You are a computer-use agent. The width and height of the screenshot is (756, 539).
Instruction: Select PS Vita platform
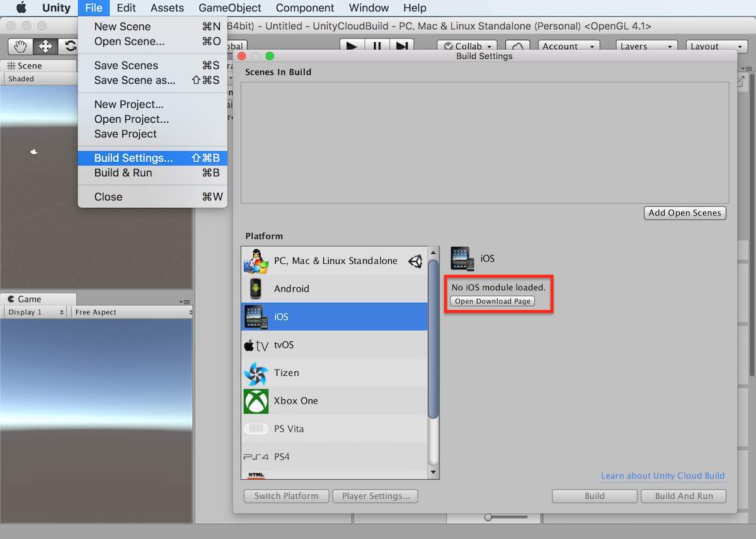pyautogui.click(x=334, y=429)
